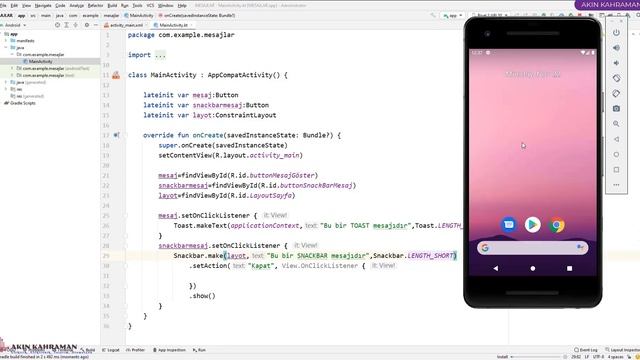Rotate emulator right using lower rotate icon

[x=616, y=93]
